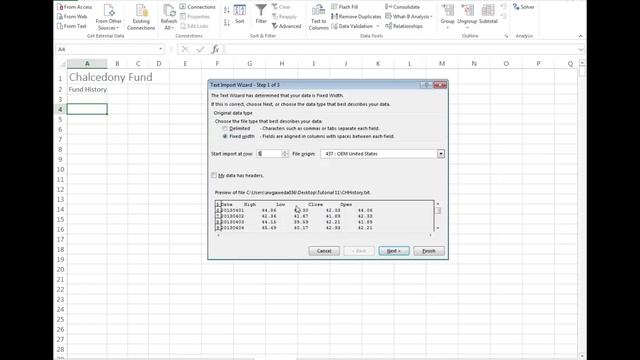Click Reapply filter
640x360 pixels.
[x=284, y=17]
